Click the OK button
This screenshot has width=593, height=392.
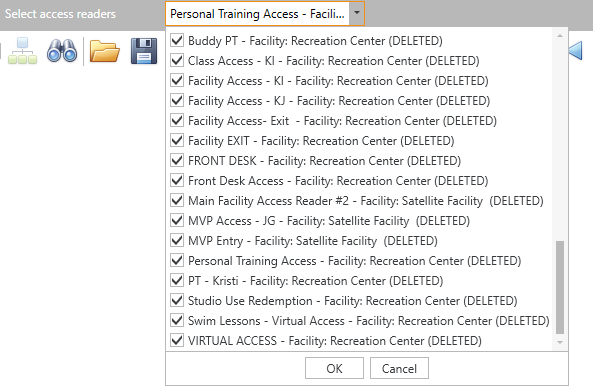[334, 368]
